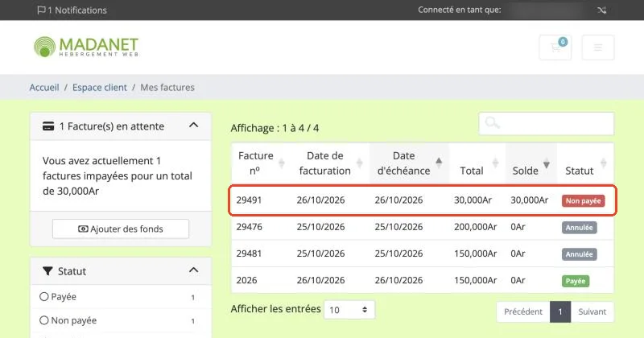Screen dimensions: 644x338
Task: Click Connecté en tant que text
Action: tap(459, 10)
